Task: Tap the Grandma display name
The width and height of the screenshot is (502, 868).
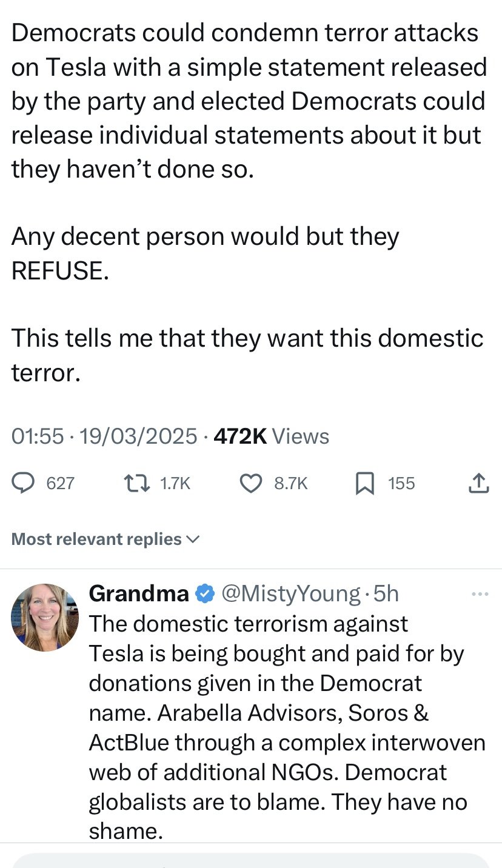Action: tap(139, 594)
